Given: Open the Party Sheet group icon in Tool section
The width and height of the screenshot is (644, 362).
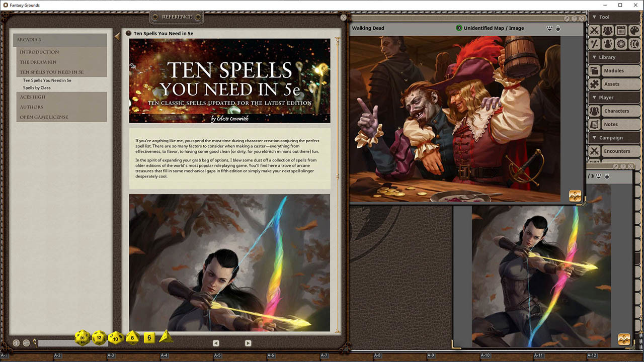Looking at the screenshot, I should pos(608,30).
